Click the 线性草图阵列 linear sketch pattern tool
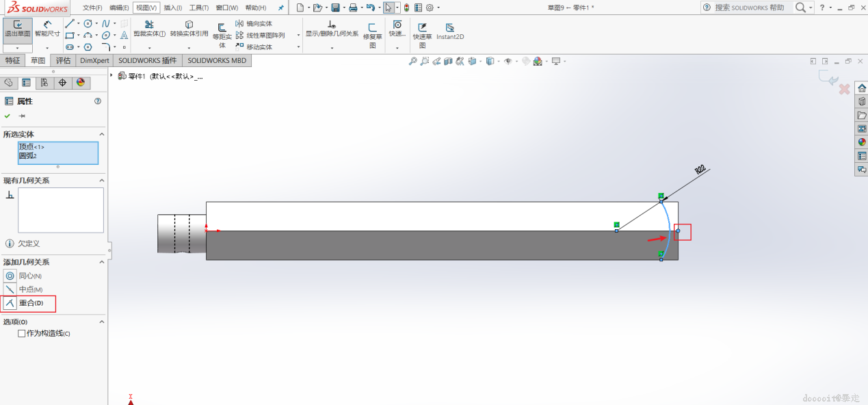Image resolution: width=868 pixels, height=405 pixels. coord(260,36)
